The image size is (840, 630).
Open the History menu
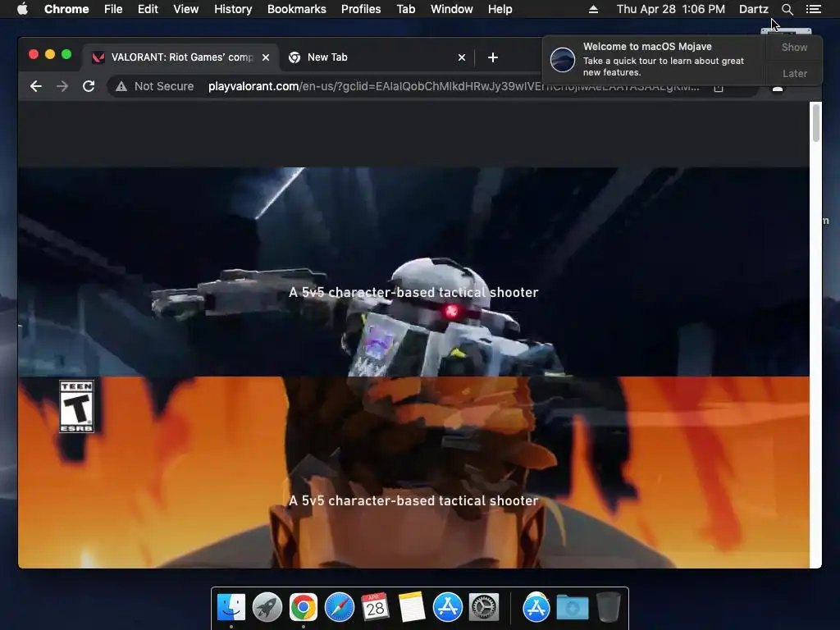[233, 9]
